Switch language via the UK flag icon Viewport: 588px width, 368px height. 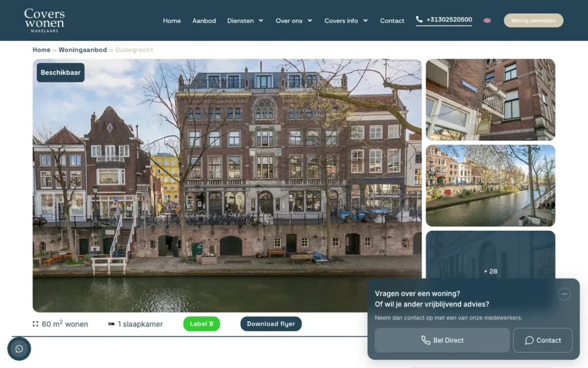(x=487, y=20)
